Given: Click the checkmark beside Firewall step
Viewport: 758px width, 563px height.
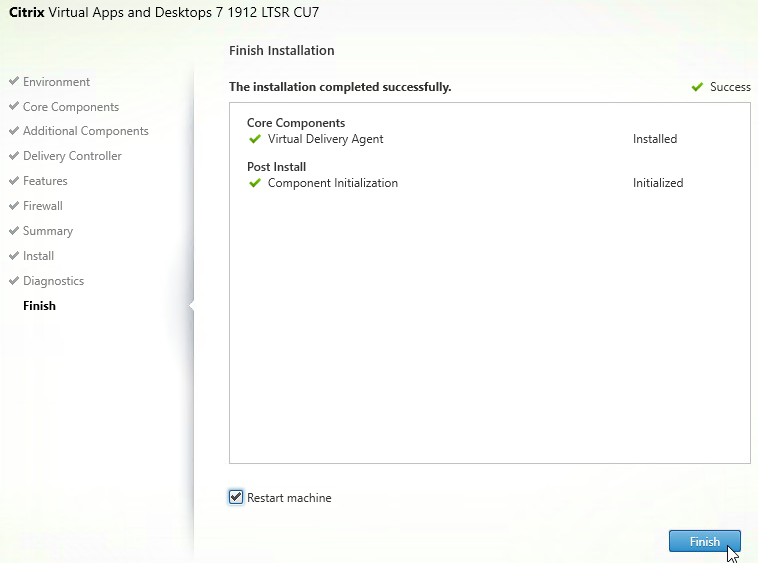Looking at the screenshot, I should 14,206.
